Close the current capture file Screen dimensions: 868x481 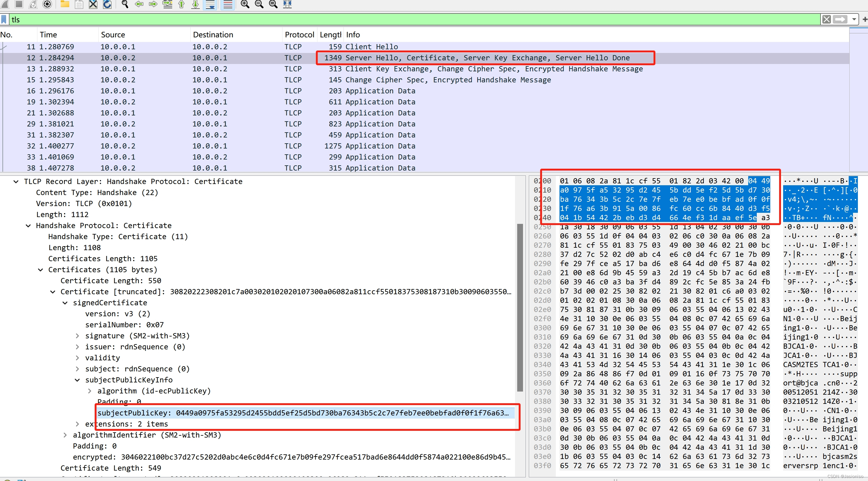pos(93,4)
